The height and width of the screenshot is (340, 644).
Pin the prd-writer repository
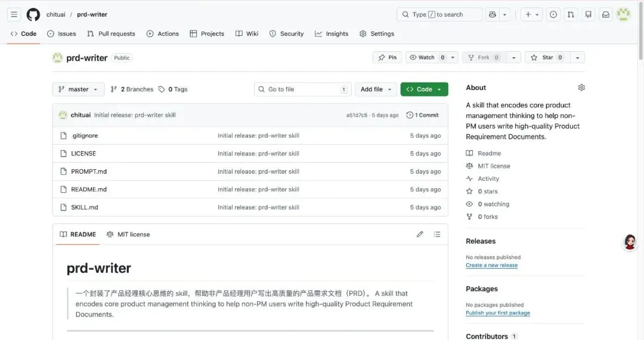point(388,57)
